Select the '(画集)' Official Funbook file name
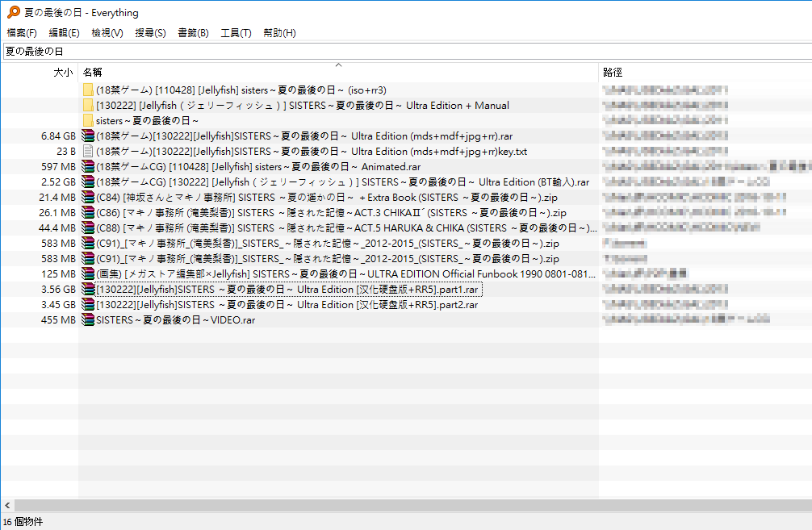The image size is (812, 530). [346, 273]
